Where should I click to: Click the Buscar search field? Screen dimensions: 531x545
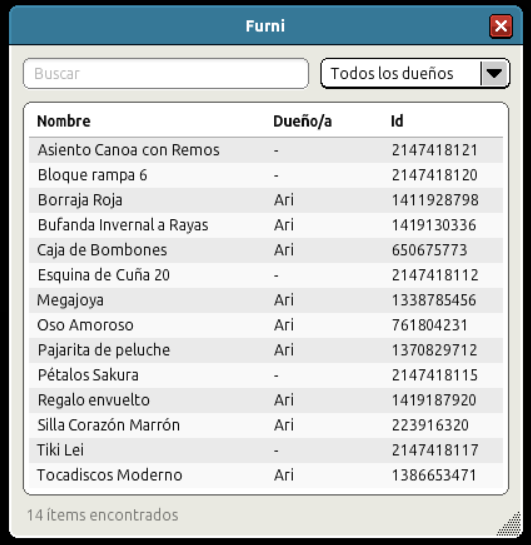pyautogui.click(x=166, y=74)
